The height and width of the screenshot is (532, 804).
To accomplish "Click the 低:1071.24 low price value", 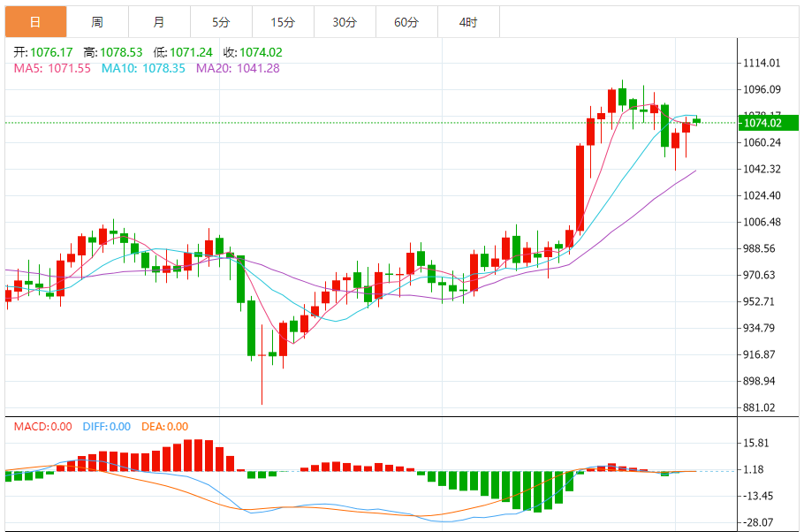I will click(183, 52).
